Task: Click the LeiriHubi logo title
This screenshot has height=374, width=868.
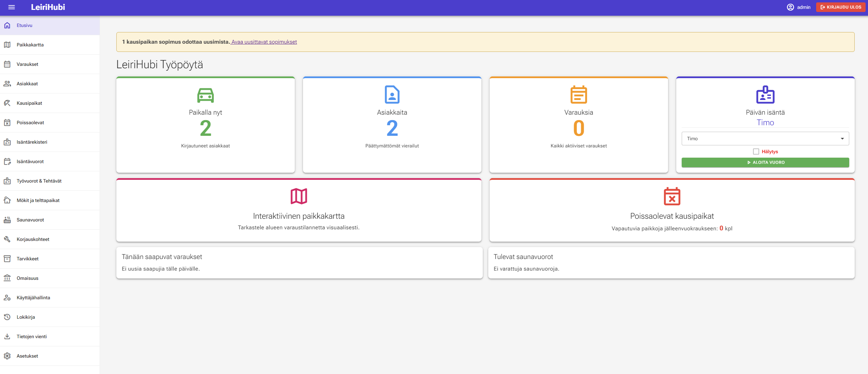Action: pos(48,7)
